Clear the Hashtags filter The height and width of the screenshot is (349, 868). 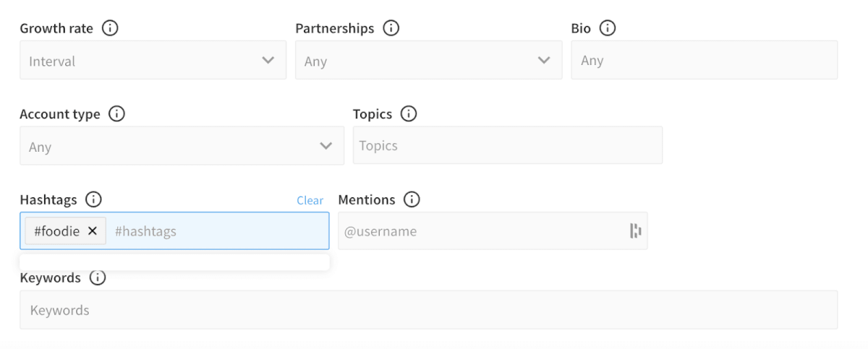pos(310,201)
